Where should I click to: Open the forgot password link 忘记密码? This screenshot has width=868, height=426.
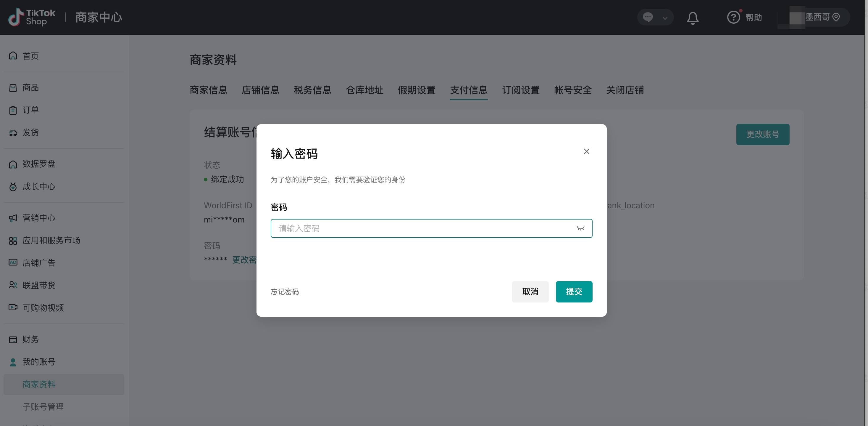click(285, 292)
